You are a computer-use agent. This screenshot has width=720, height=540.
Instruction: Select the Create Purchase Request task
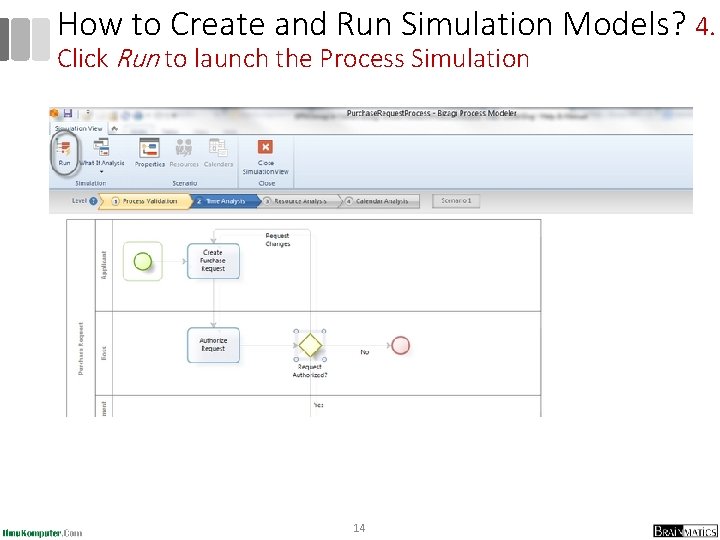pos(213,261)
